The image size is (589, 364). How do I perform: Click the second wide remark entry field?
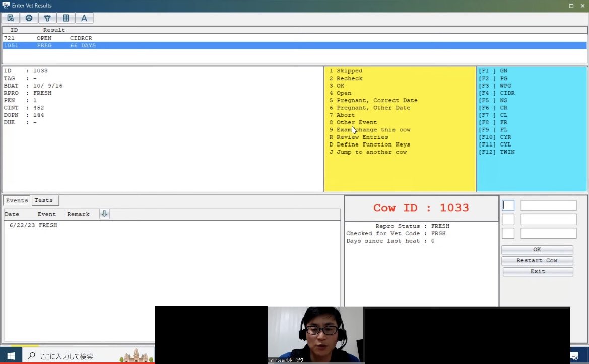(x=548, y=220)
